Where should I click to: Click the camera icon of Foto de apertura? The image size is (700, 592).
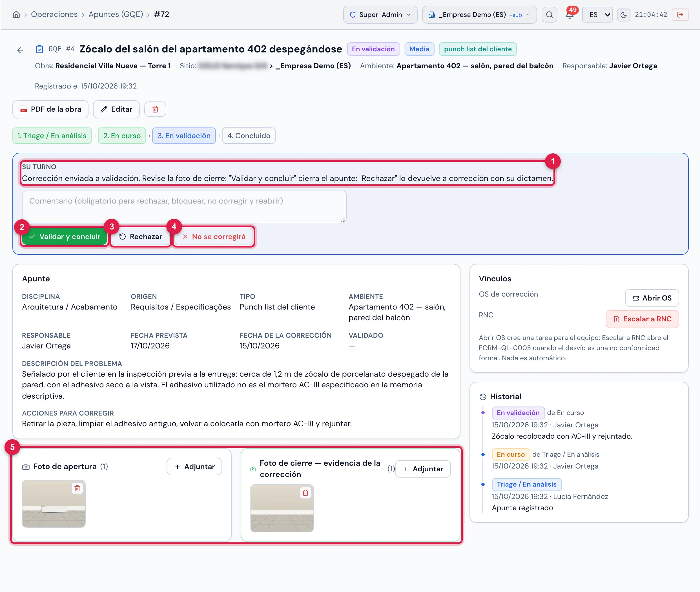(x=26, y=467)
